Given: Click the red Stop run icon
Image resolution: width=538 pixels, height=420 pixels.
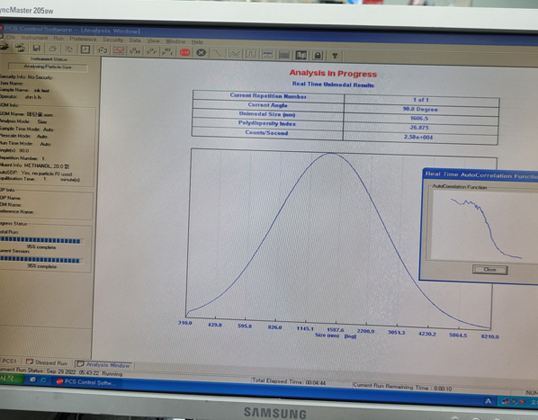Looking at the screenshot, I should point(185,52).
